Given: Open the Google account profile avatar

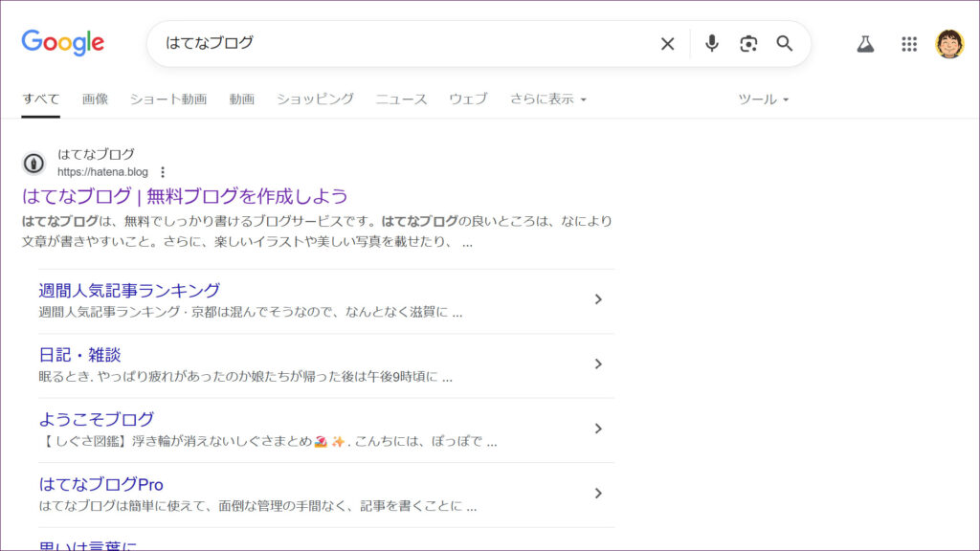Looking at the screenshot, I should click(949, 44).
